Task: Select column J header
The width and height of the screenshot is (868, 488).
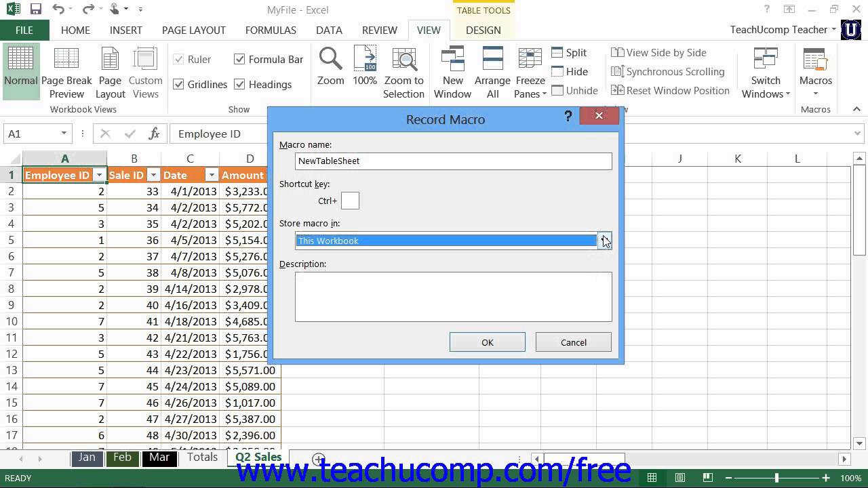Action: pos(680,159)
